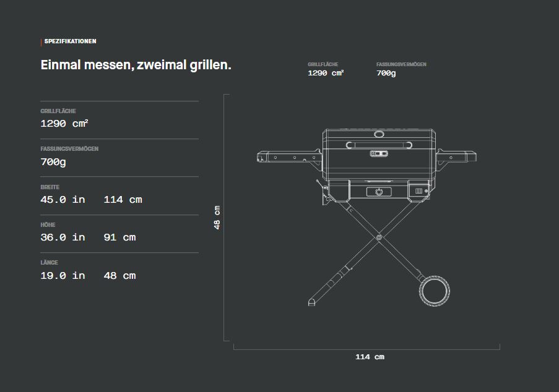Image resolution: width=559 pixels, height=392 pixels.
Task: Click the SPEZIFIKATIONEN section label
Action: (70, 41)
